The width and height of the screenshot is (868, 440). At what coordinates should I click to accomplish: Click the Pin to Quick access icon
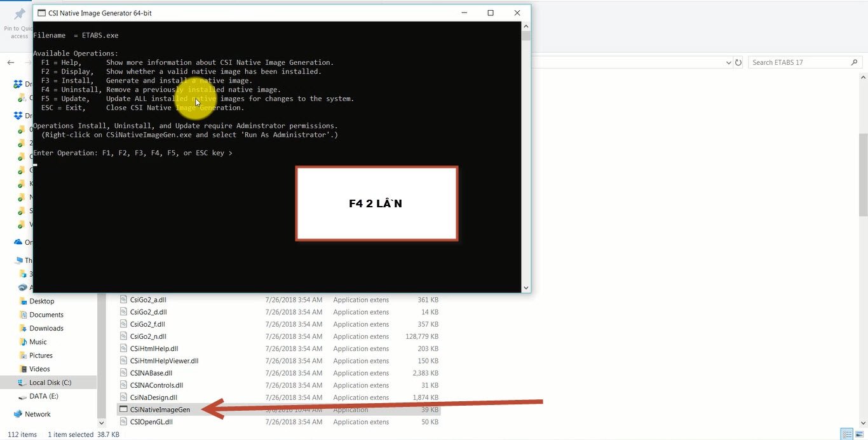coord(19,14)
